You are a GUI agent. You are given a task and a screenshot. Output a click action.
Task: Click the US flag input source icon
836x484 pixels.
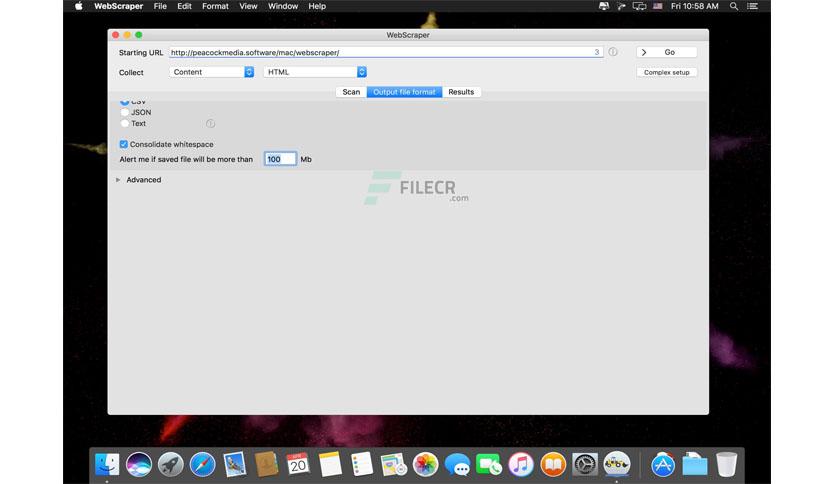tap(658, 6)
